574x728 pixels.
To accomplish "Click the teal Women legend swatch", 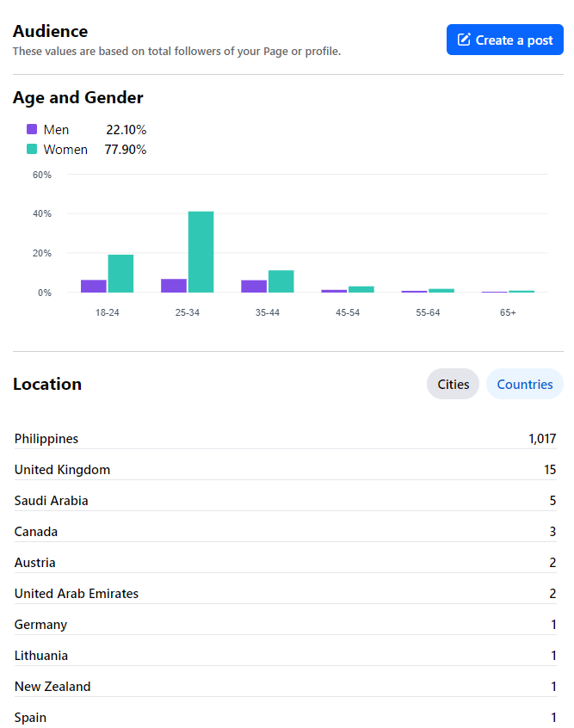I will pyautogui.click(x=32, y=150).
